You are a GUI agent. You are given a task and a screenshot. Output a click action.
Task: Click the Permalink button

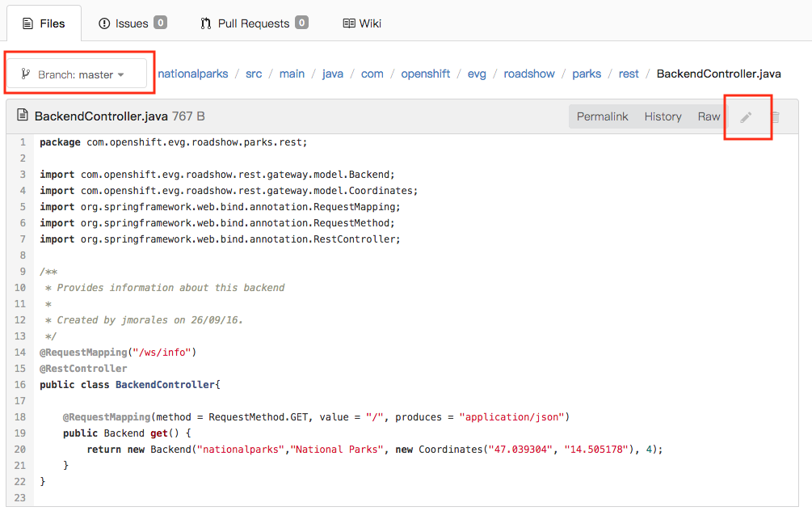603,116
